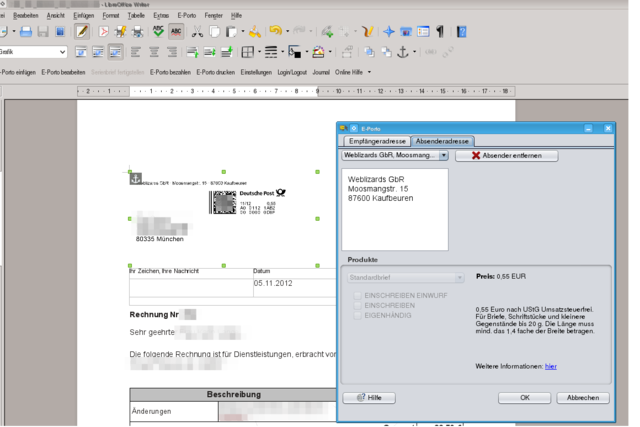Select Page wrap icon
640x427 pixels.
(x=98, y=52)
